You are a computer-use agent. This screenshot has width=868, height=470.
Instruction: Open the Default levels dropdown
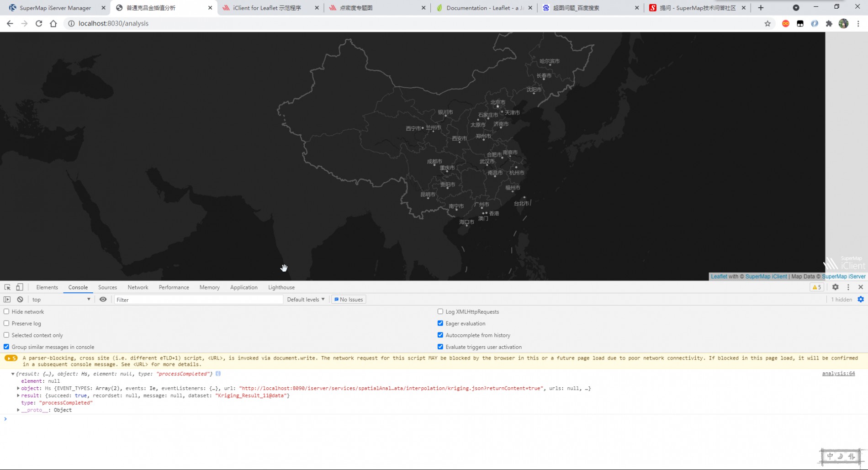pyautogui.click(x=306, y=300)
